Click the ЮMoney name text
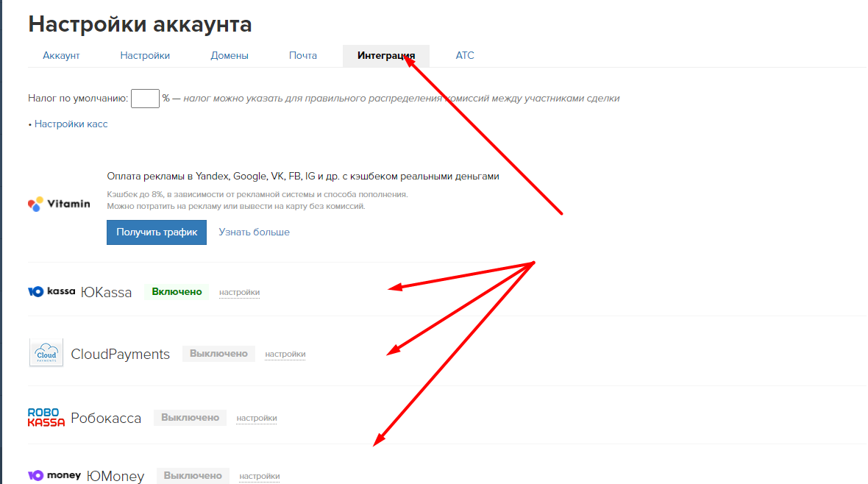Image resolution: width=868 pixels, height=484 pixels. tap(115, 476)
